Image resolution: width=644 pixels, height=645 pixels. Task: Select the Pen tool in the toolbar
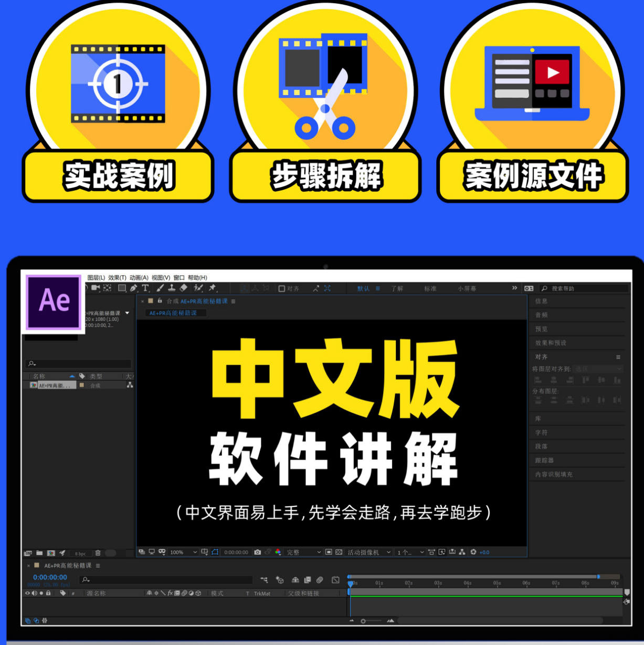(x=134, y=288)
